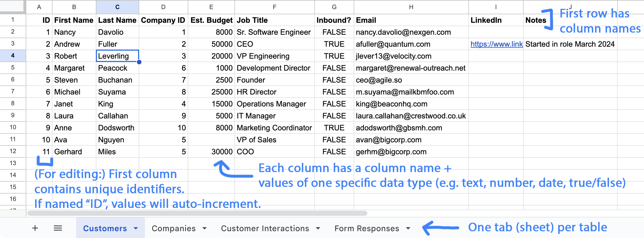The height and width of the screenshot is (238, 644).
Task: Open Andrew Fuller's LinkedIn hyperlink
Action: 496,44
